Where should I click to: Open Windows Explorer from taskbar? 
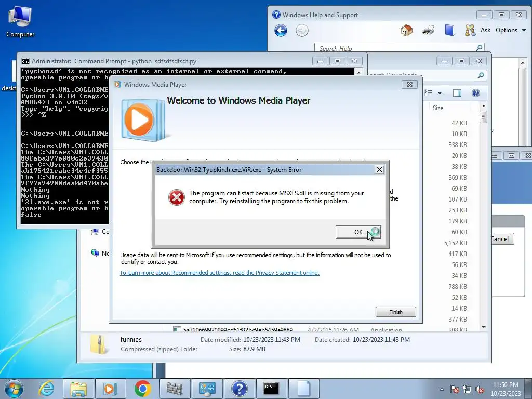pyautogui.click(x=78, y=389)
